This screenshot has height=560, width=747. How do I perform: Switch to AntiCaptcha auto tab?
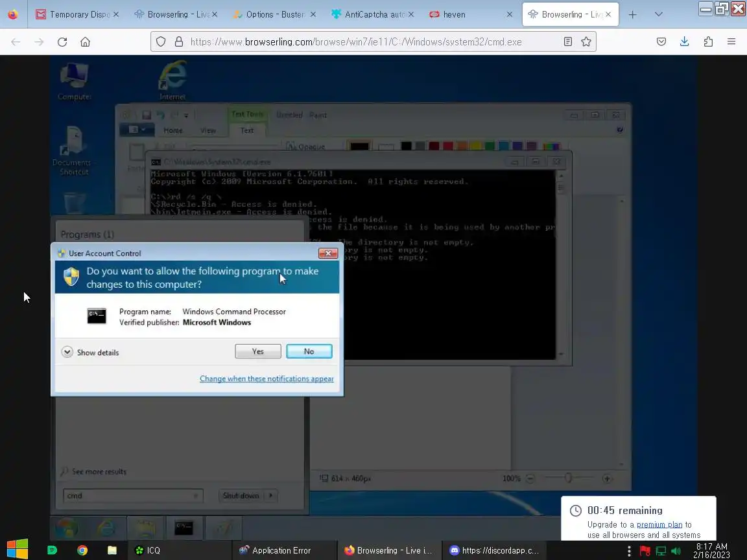pos(373,14)
